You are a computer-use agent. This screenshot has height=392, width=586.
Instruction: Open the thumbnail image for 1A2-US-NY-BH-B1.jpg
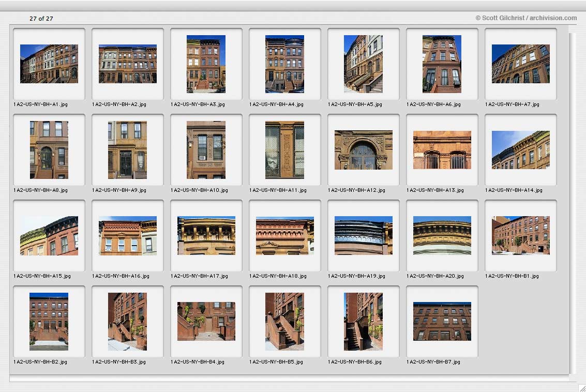tap(521, 236)
